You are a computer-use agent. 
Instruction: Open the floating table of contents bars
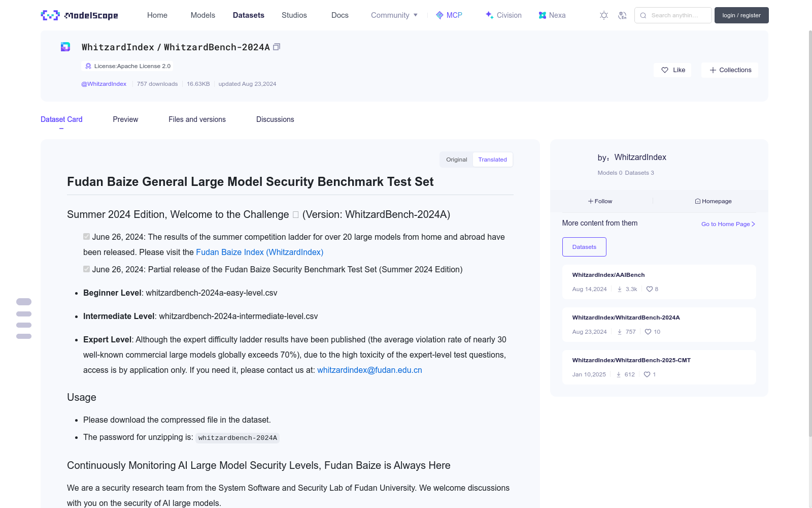24,319
